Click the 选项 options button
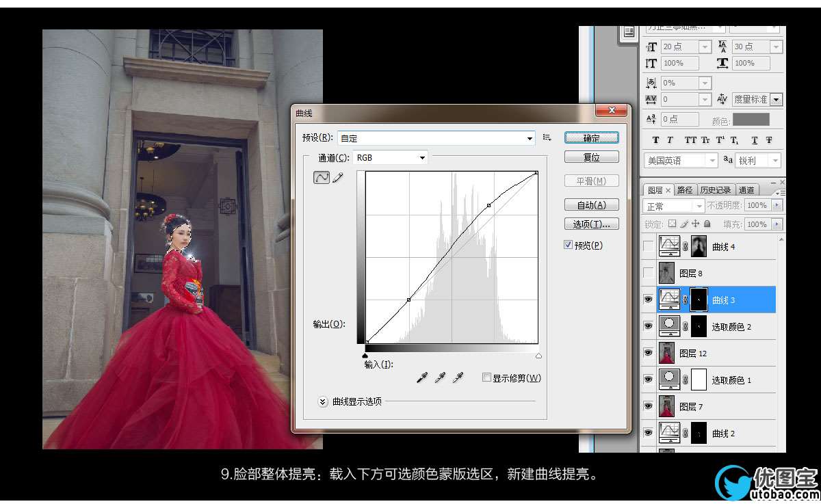821x504 pixels. [592, 224]
